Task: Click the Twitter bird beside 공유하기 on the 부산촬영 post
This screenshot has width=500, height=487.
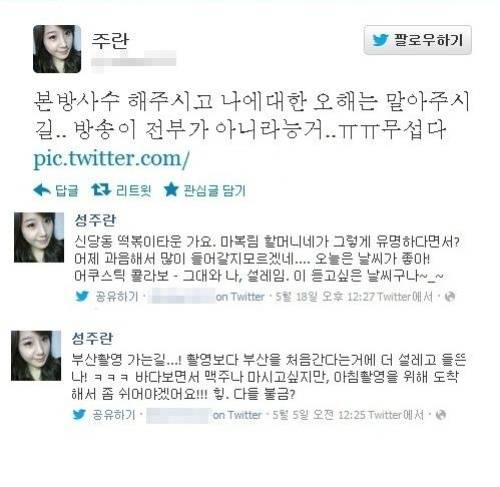Action: (79, 414)
